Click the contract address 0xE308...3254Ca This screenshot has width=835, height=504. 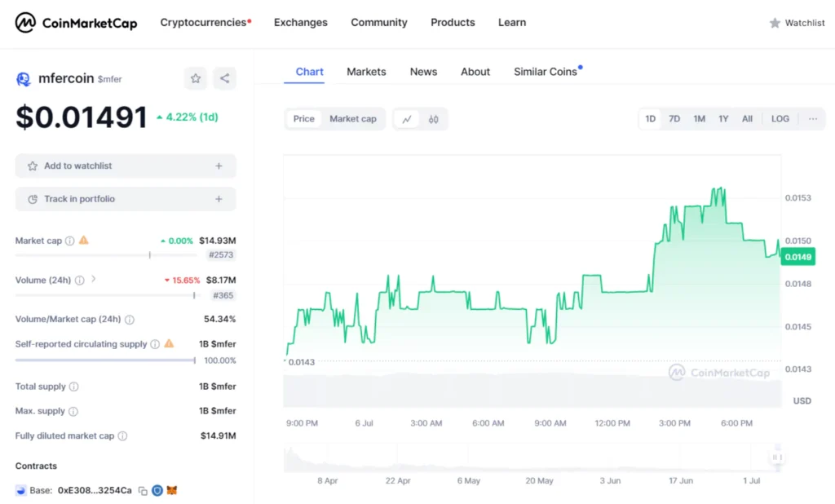click(95, 490)
